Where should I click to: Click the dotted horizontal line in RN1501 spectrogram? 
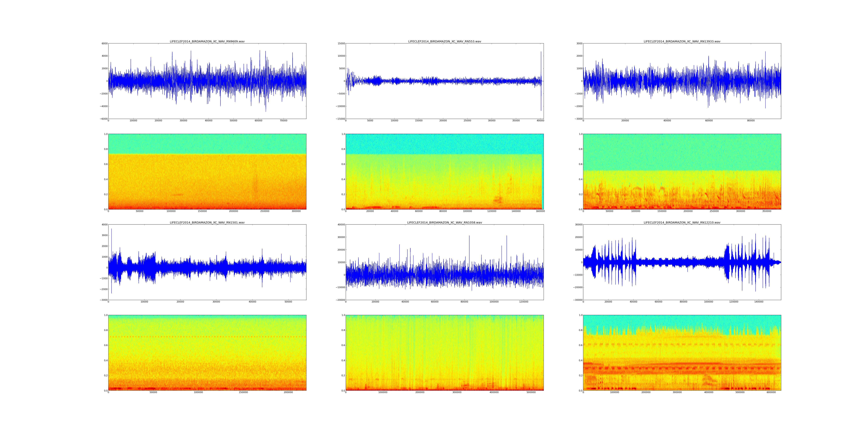tap(207, 337)
